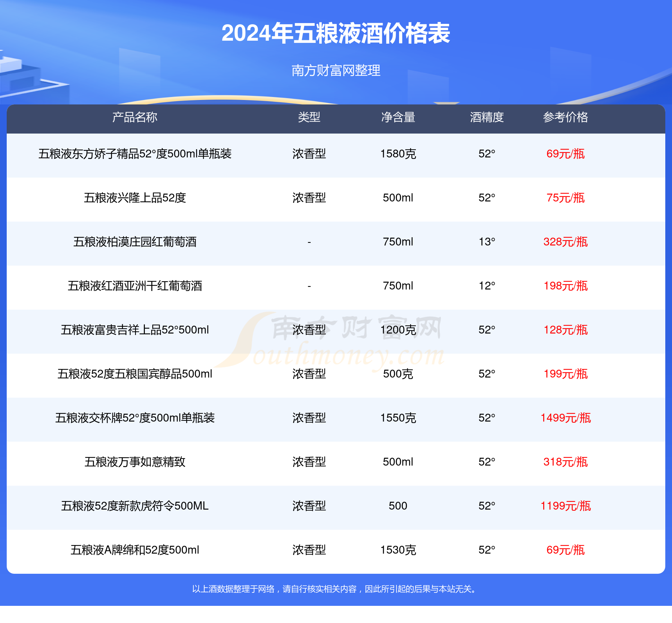Click the 500克 net content cell

398,374
